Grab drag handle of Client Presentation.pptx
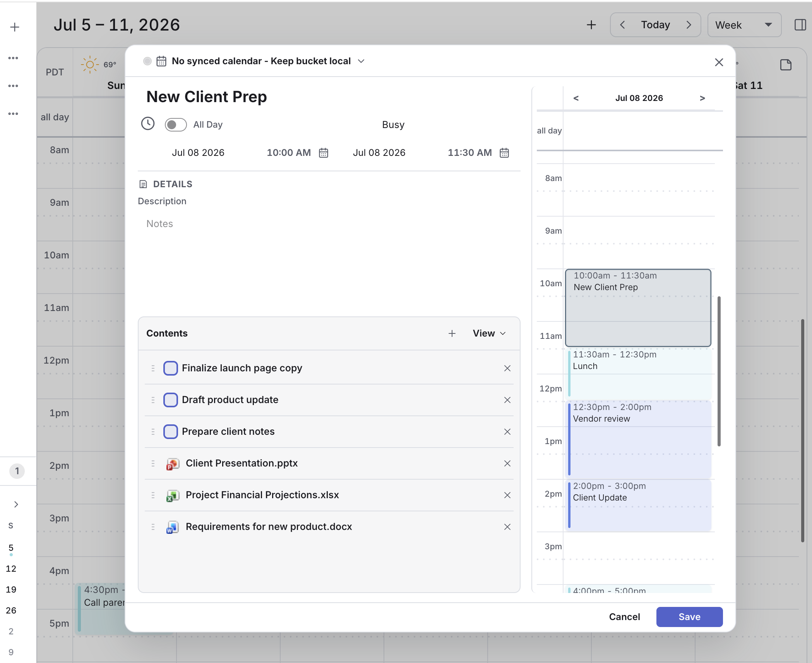The width and height of the screenshot is (812, 663). tap(153, 463)
